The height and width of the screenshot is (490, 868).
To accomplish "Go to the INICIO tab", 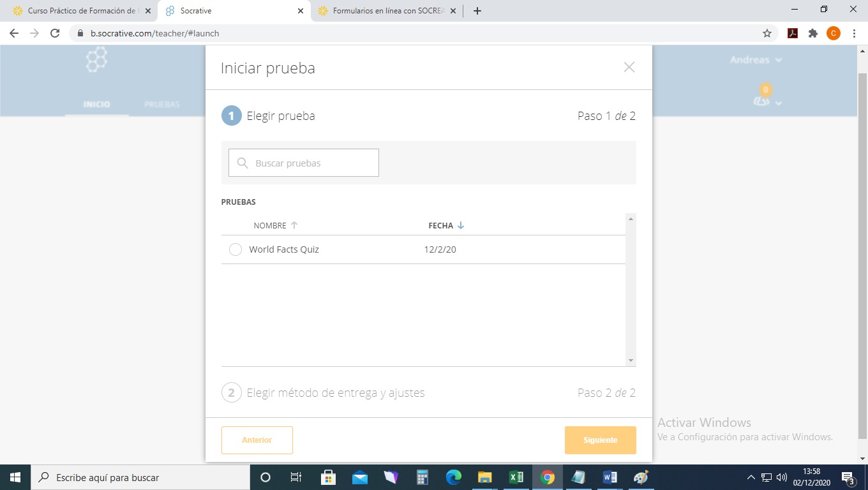I will pyautogui.click(x=97, y=104).
